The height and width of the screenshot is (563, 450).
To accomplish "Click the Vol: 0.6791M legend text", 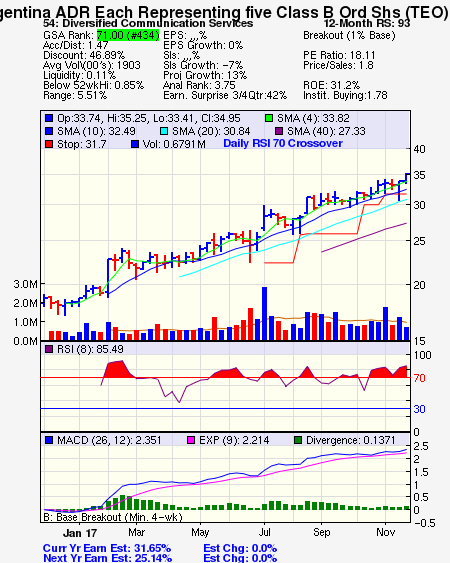I will coord(174,144).
